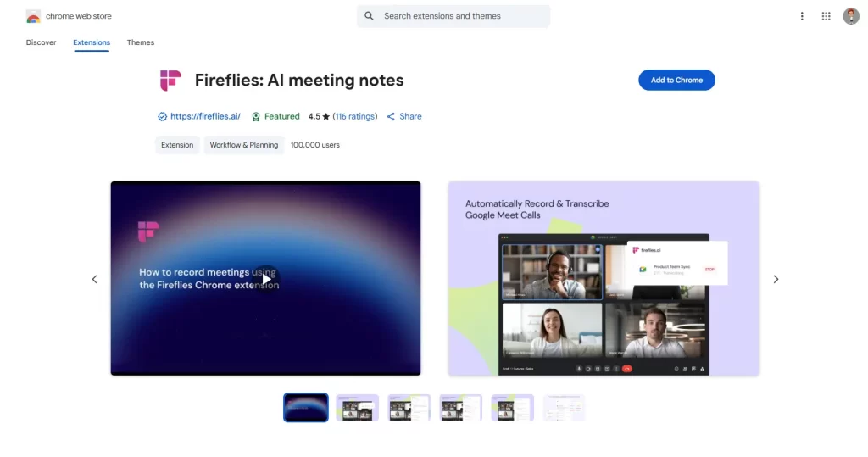The height and width of the screenshot is (457, 868).
Task: Open the fireflies.ai website link
Action: coord(205,117)
